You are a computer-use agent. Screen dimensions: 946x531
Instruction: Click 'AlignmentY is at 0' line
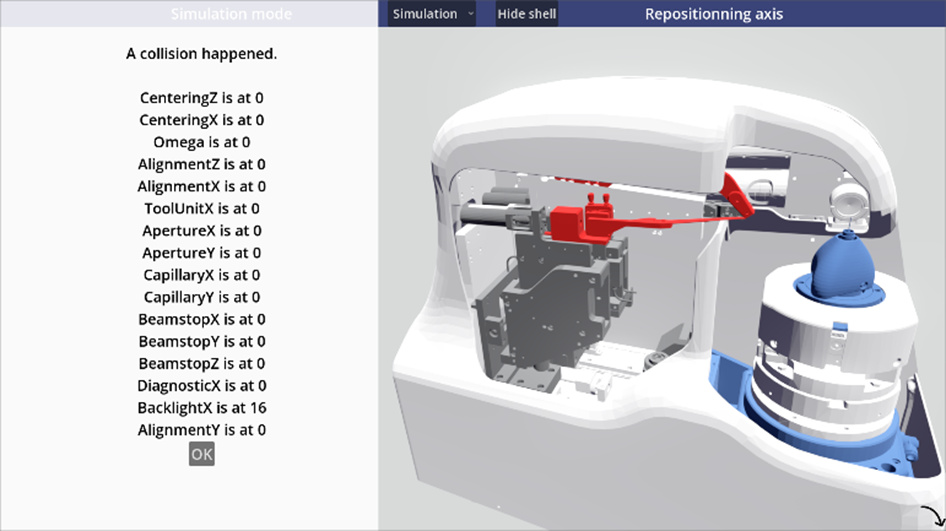(x=202, y=430)
